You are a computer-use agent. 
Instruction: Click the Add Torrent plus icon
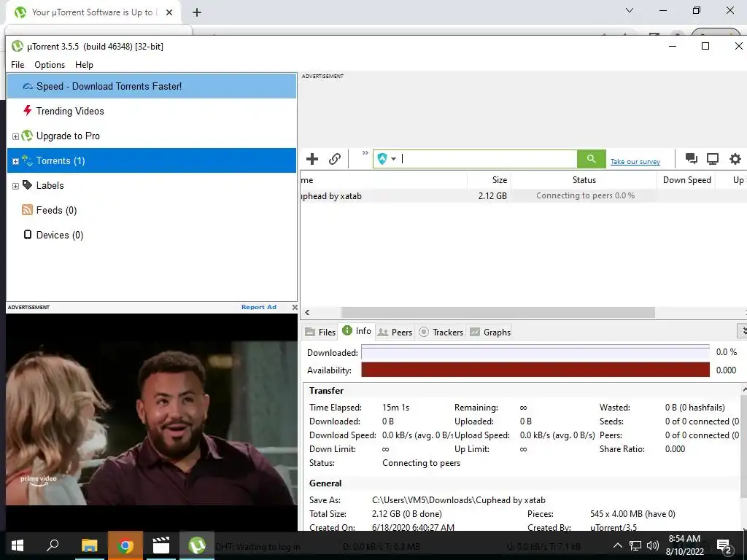point(312,158)
